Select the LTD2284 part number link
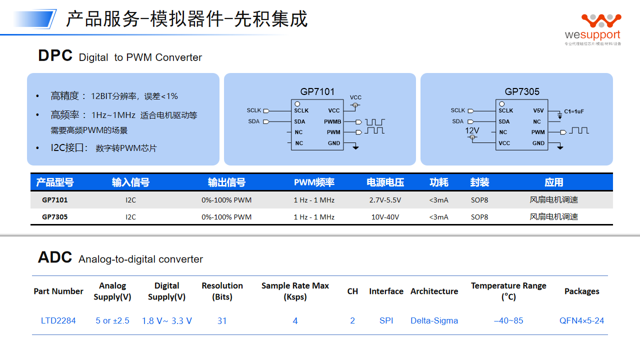Viewport: 640px width, 360px height. click(58, 321)
